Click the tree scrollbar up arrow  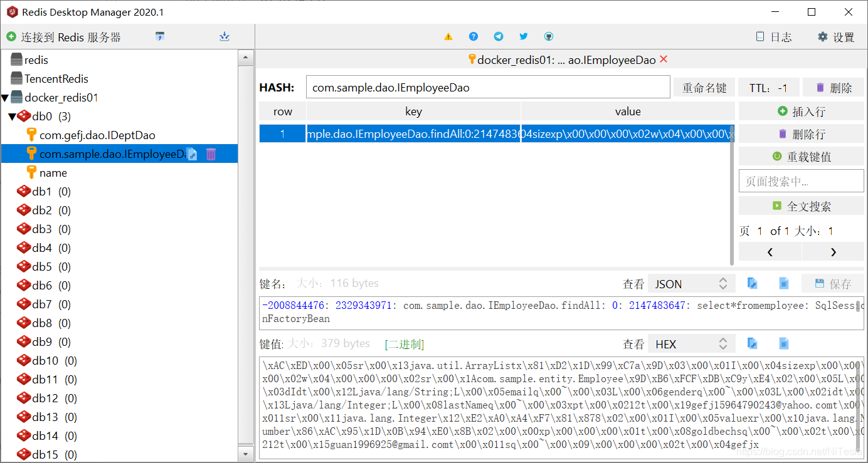pos(246,58)
